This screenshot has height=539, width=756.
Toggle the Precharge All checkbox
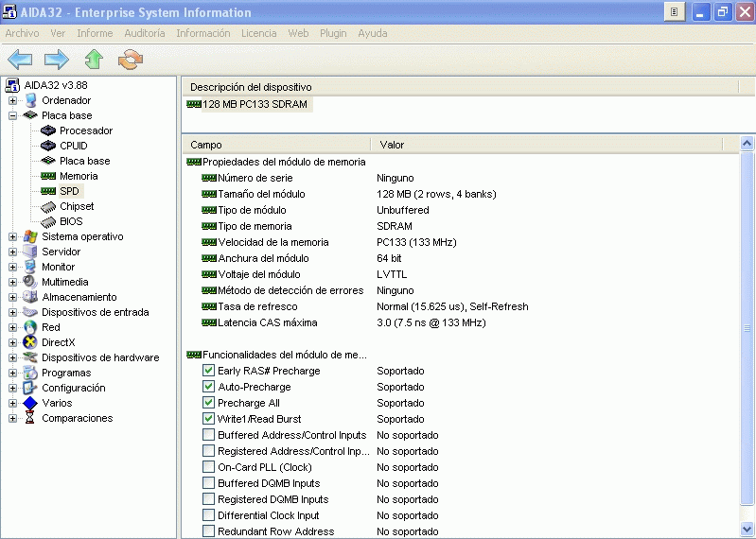(x=208, y=403)
